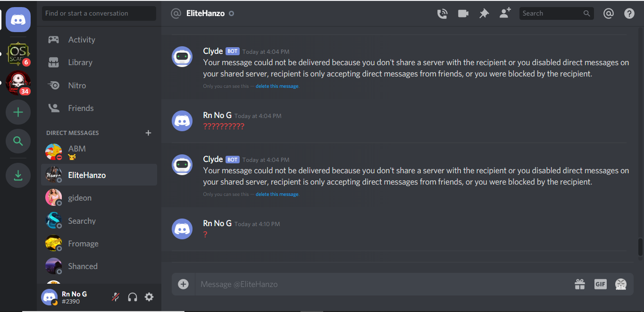Add a server

click(x=18, y=112)
